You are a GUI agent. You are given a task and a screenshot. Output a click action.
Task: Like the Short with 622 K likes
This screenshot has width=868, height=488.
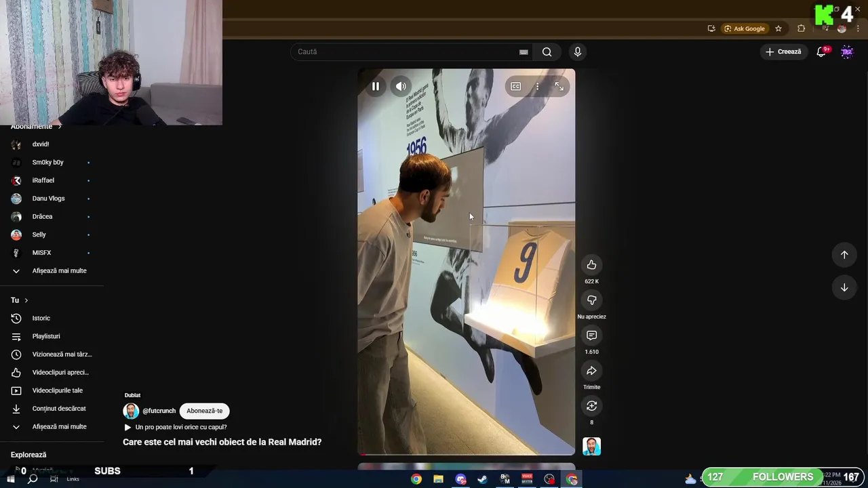pyautogui.click(x=591, y=265)
